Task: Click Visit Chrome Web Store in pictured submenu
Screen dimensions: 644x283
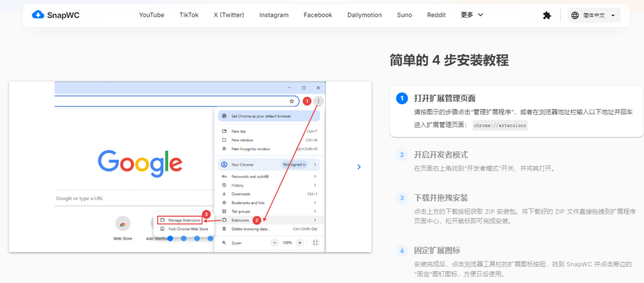Action: tap(184, 229)
